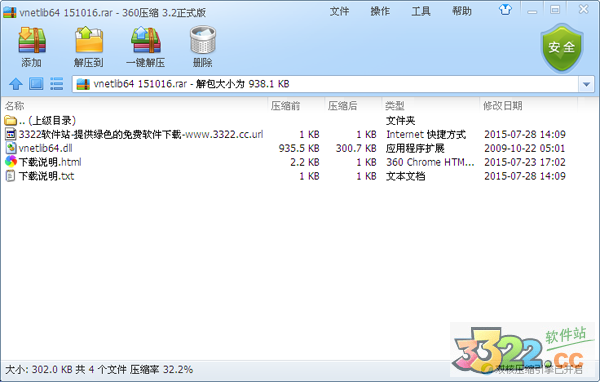
Task: Click the 3322软件站 .url shortcut icon
Action: tap(11, 134)
